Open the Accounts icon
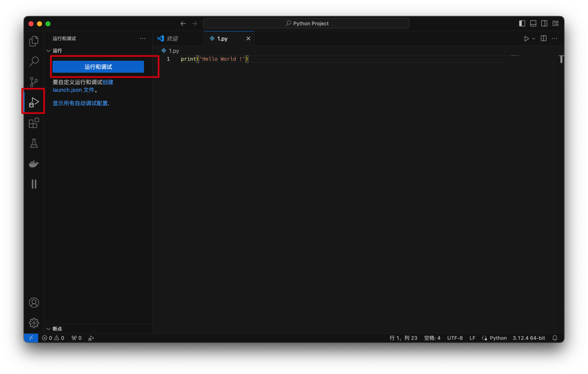The height and width of the screenshot is (374, 588). coord(34,303)
